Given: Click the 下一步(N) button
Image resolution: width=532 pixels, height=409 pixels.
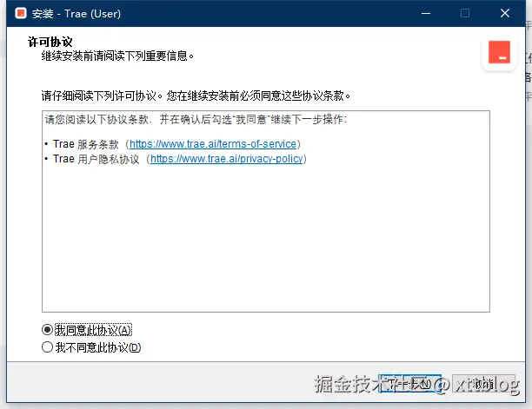Looking at the screenshot, I should click(x=409, y=384).
